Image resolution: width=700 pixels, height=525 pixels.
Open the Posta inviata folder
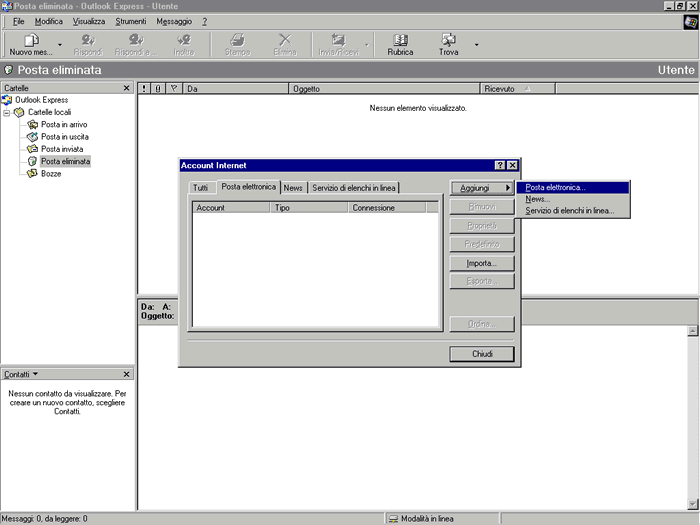[62, 149]
